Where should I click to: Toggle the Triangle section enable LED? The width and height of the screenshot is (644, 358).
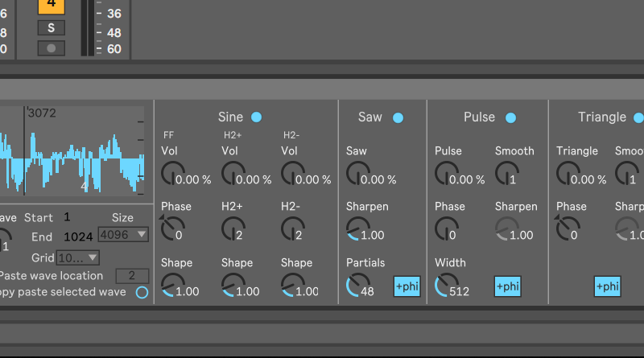638,117
